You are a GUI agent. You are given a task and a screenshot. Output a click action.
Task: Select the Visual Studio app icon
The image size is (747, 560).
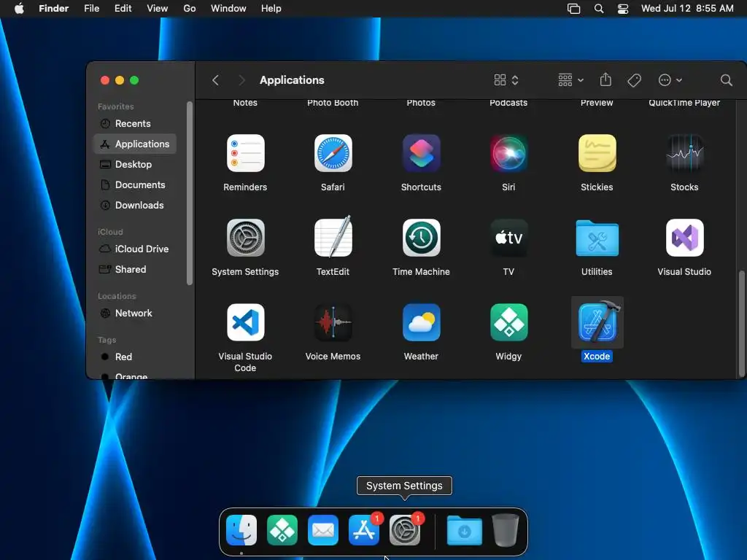tap(684, 238)
